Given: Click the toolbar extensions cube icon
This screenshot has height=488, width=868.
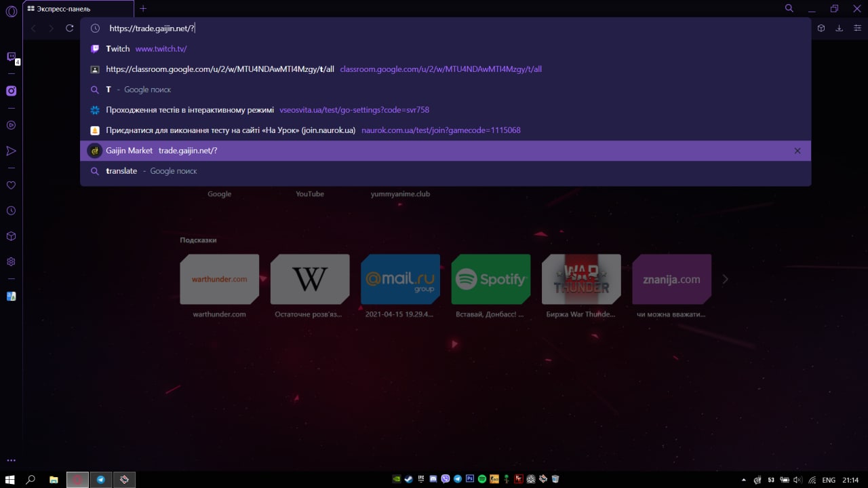Looking at the screenshot, I should (821, 28).
